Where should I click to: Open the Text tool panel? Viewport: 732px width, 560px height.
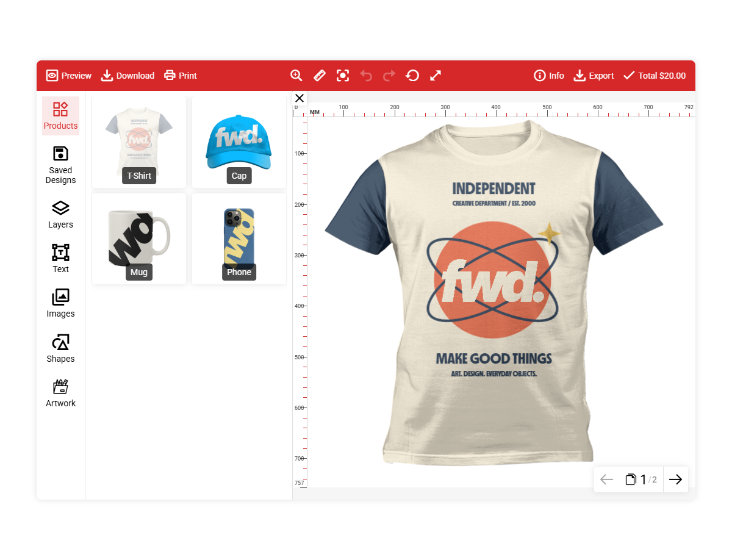[x=60, y=259]
